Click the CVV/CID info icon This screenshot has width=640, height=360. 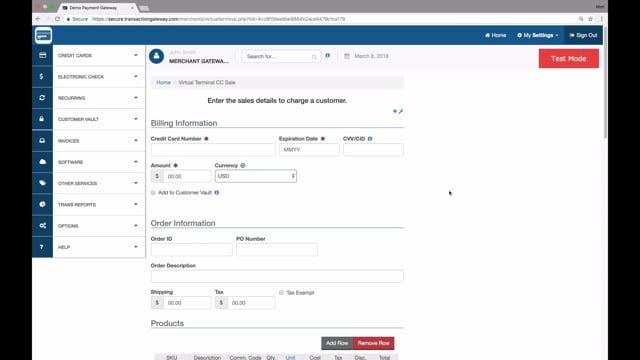(370, 139)
